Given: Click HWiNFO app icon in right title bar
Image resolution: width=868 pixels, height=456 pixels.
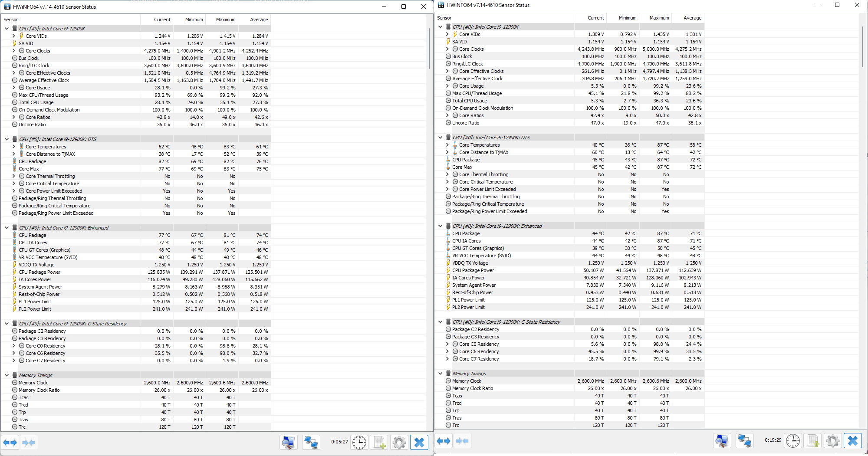Looking at the screenshot, I should pos(441,5).
